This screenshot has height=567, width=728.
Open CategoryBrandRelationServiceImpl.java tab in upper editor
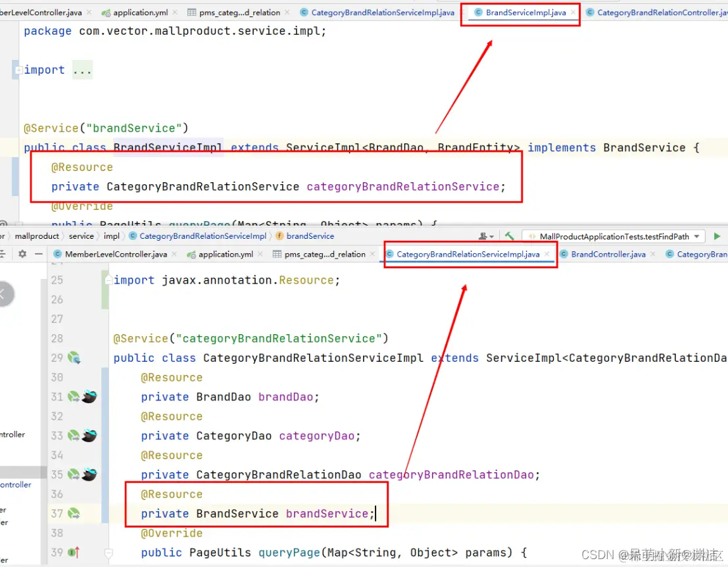[383, 12]
